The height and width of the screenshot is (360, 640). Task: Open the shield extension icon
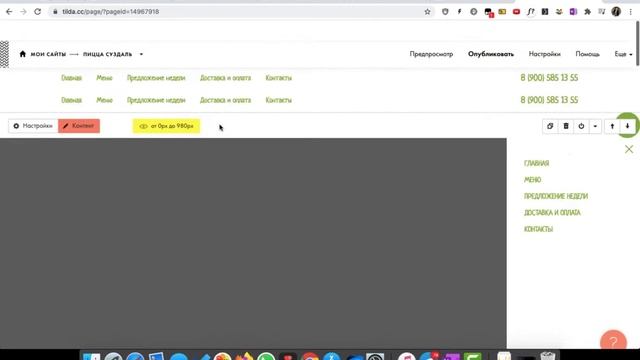coord(445,12)
